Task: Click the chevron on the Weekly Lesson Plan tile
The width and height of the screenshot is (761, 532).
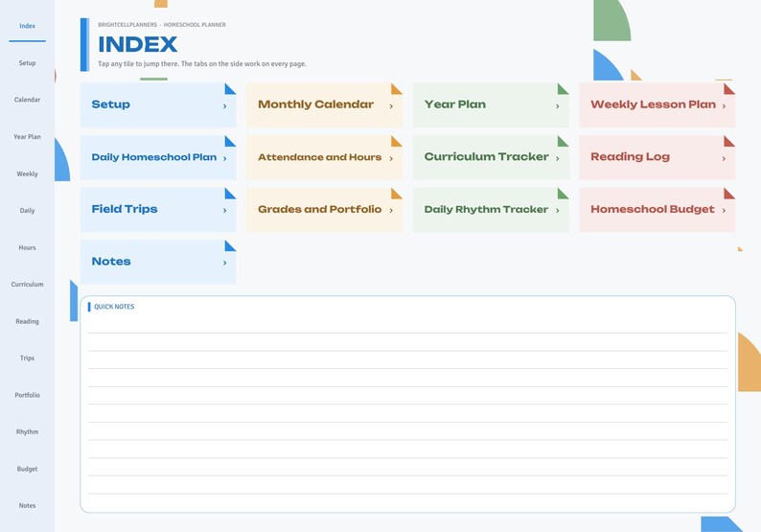Action: [x=724, y=105]
